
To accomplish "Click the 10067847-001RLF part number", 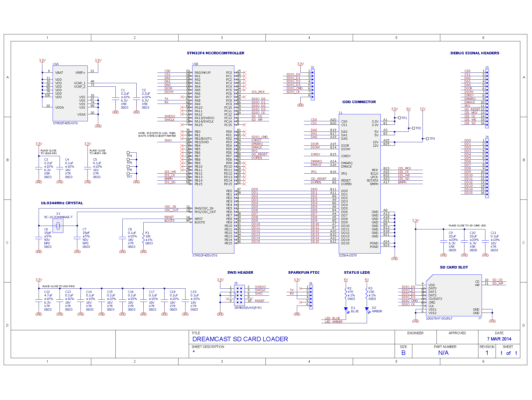I will pyautogui.click(x=439, y=319).
